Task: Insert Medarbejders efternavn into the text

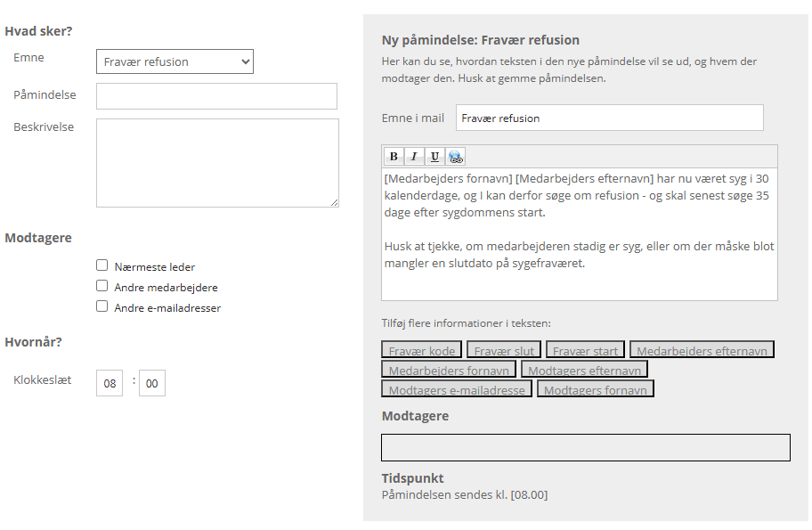Action: click(702, 350)
